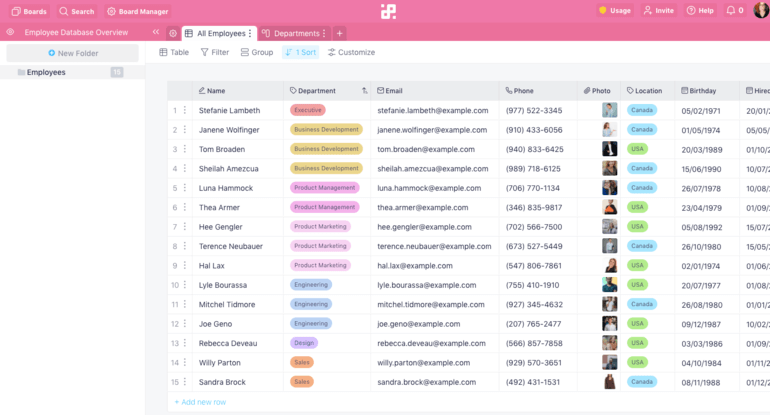
Task: Select birthday cell 03/03/1986
Action: coord(707,343)
